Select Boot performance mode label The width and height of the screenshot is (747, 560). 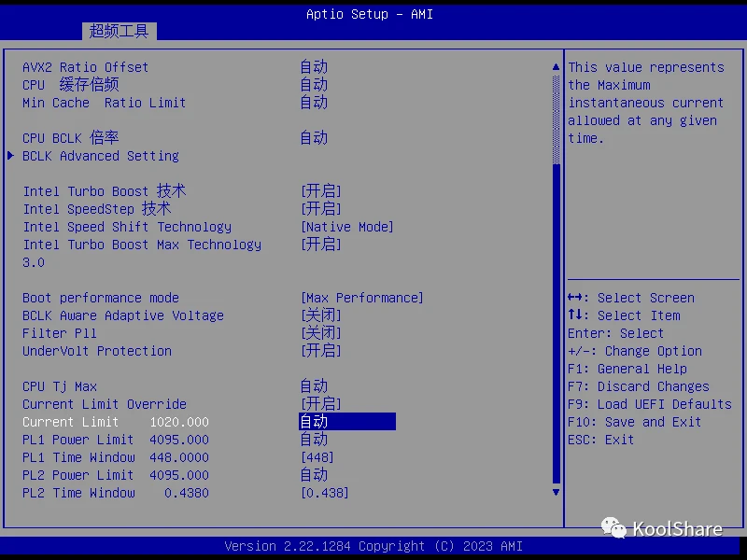[x=101, y=298]
